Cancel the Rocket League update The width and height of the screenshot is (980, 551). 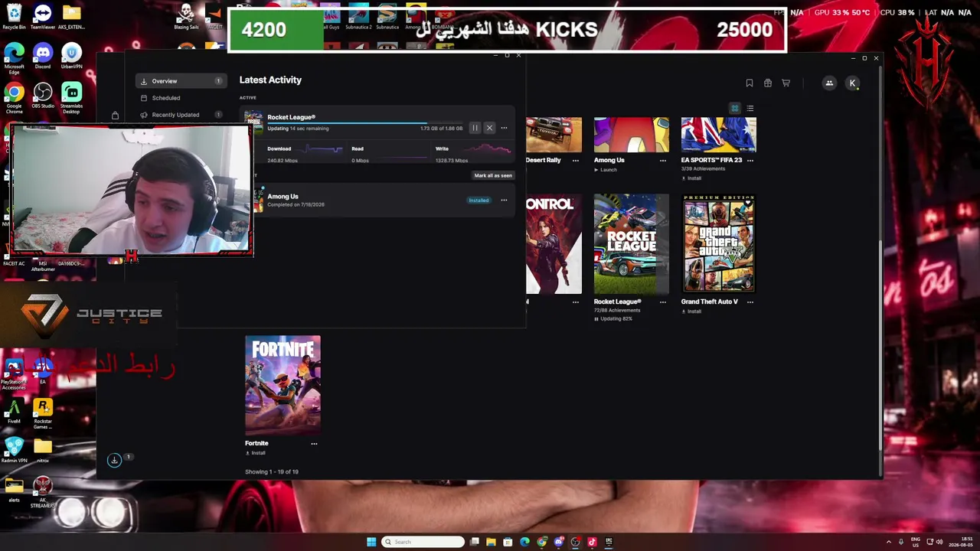(489, 128)
